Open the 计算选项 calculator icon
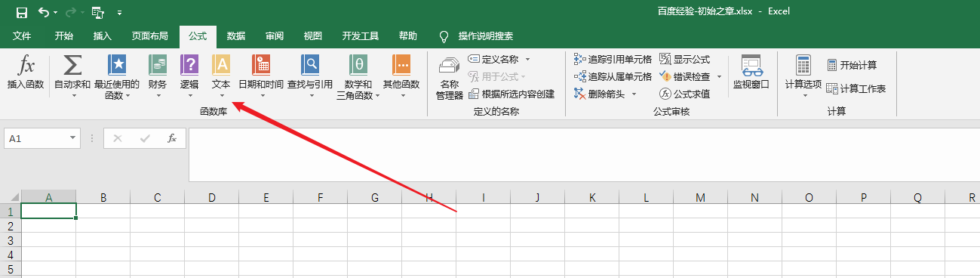 (x=803, y=65)
